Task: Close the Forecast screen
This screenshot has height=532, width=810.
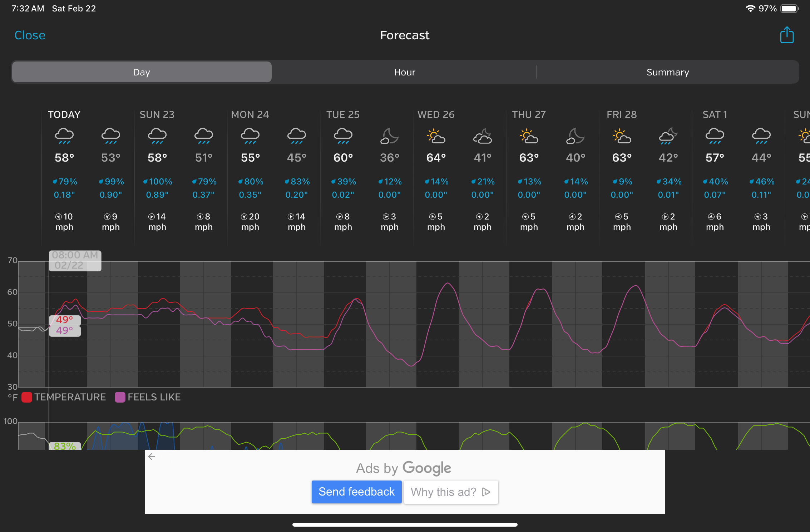Action: 30,35
